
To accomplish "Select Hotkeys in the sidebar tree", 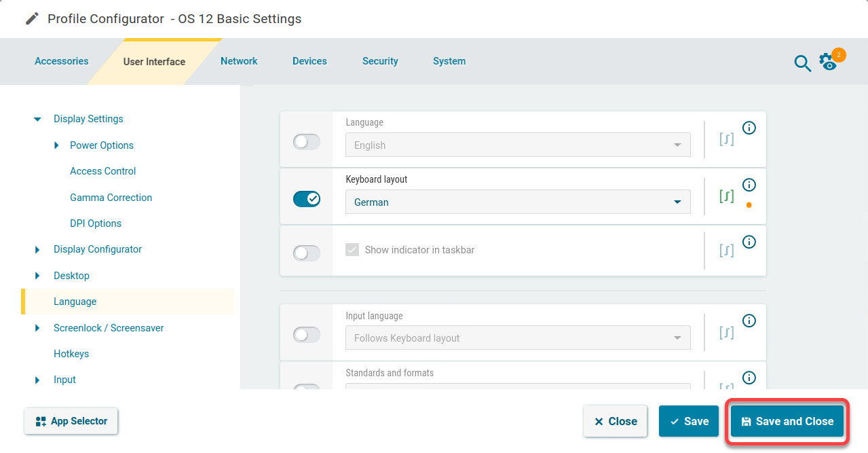I will point(71,354).
